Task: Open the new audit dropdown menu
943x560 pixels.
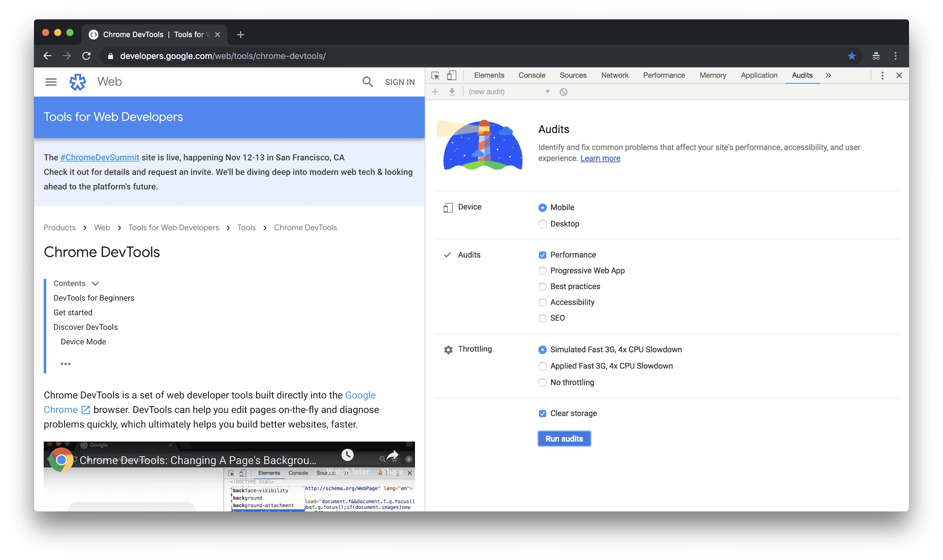Action: coord(548,91)
